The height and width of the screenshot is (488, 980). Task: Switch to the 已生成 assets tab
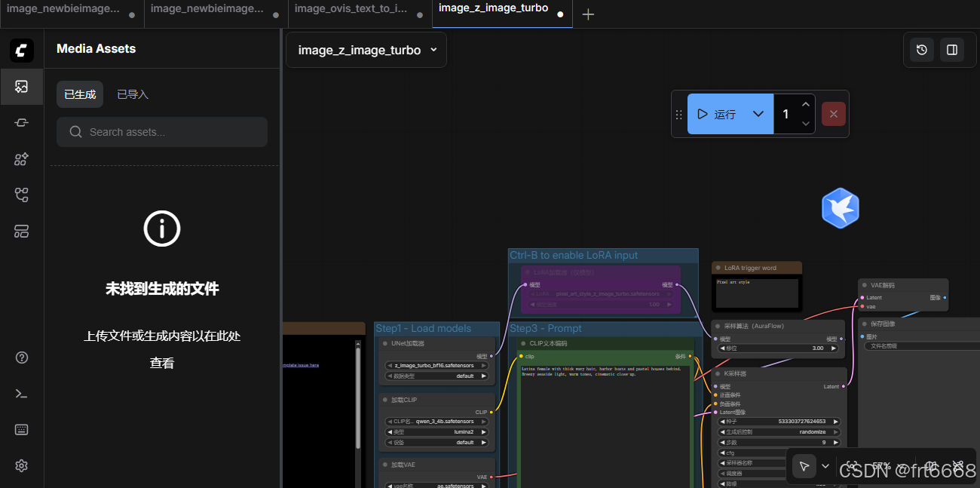(x=80, y=94)
